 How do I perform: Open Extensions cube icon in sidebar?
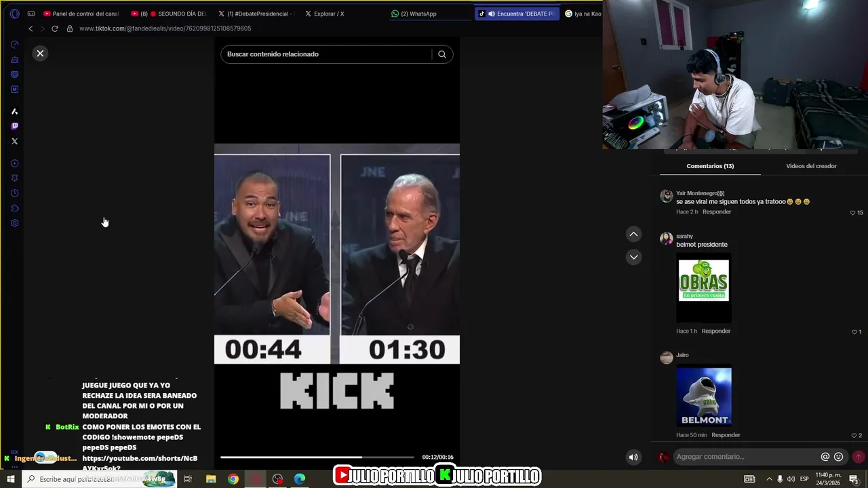tap(14, 208)
